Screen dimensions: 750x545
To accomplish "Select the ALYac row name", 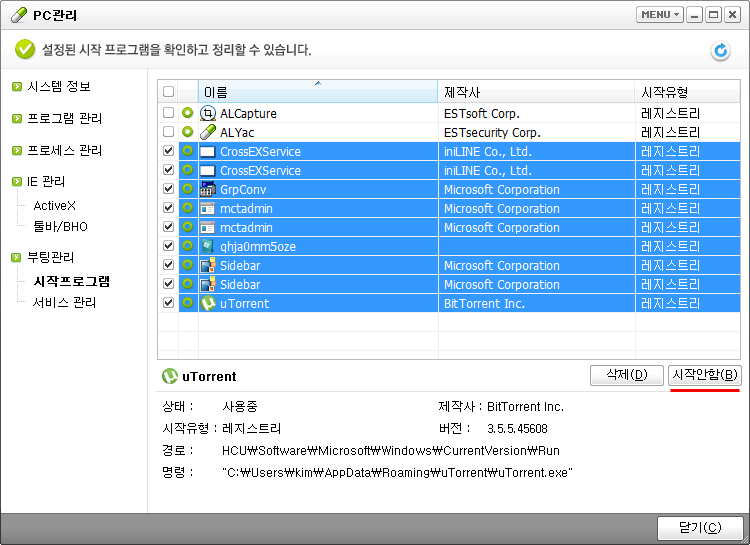I will (x=237, y=133).
